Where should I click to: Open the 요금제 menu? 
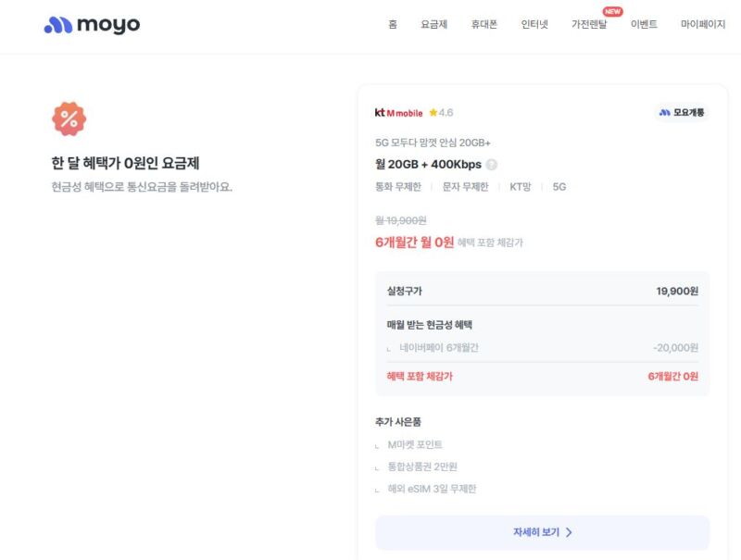(x=433, y=25)
